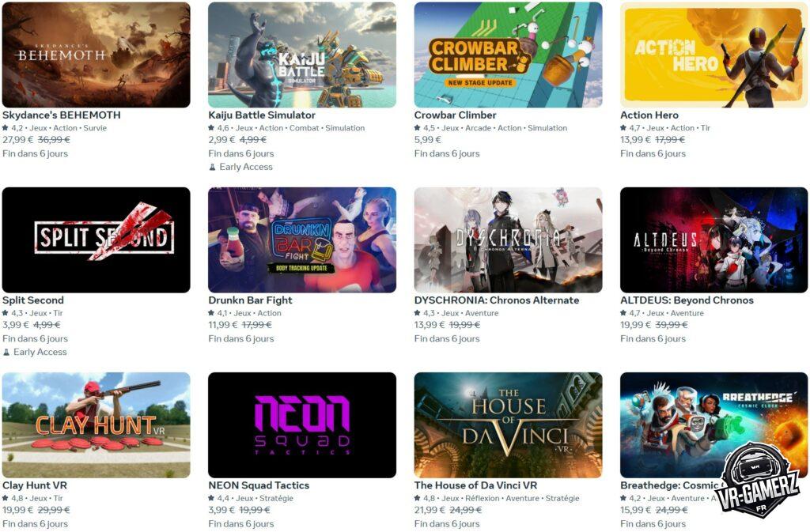Screen dimensions: 810x532
Task: Click the Clay Hunt VR thumbnail
Action: point(96,425)
